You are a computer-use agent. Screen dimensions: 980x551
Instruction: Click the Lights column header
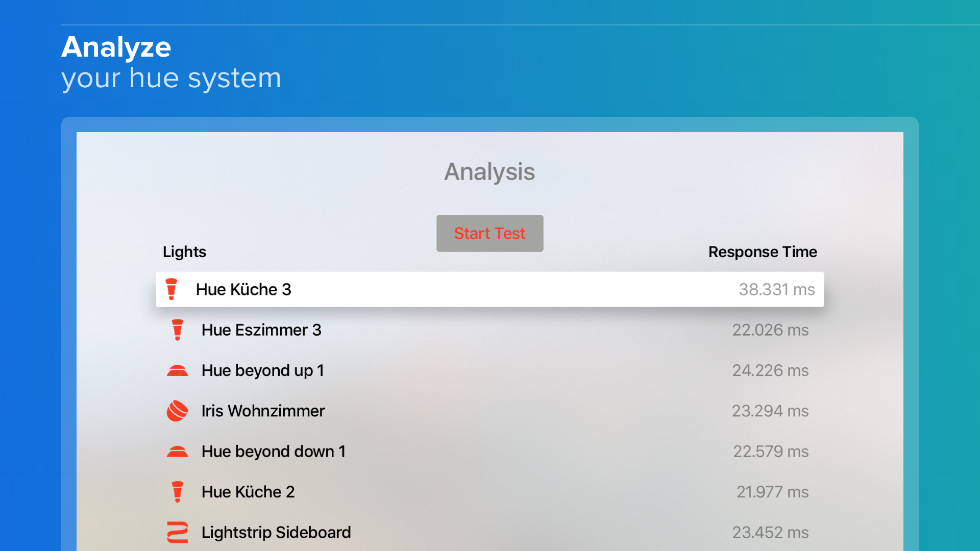tap(184, 252)
